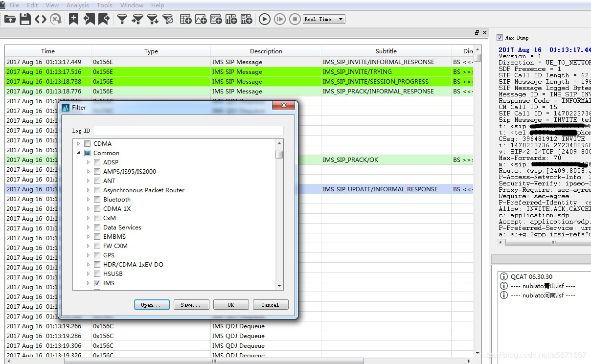This screenshot has height=364, width=591.
Task: Click the info icon beside nubiato青山.isf
Action: coord(504,286)
